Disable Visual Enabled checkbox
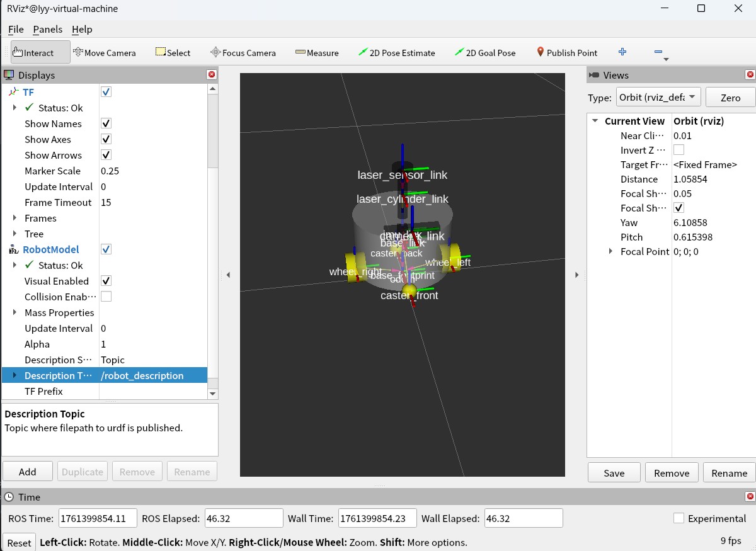 pos(106,281)
